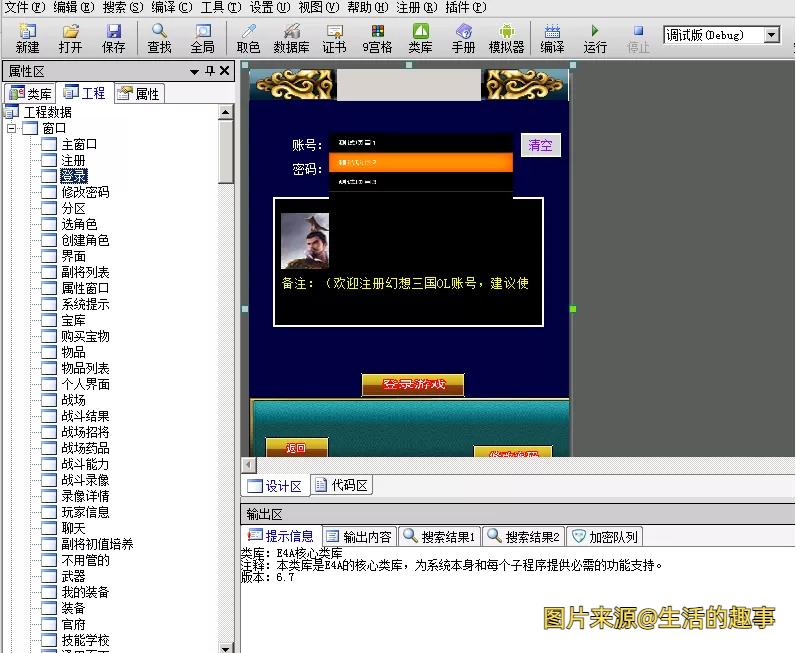Switch to the 代码区 tab
This screenshot has height=653, width=796.
(342, 486)
